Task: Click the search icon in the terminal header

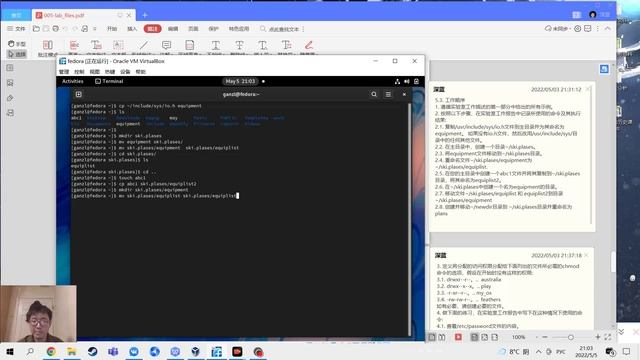Action: pyautogui.click(x=374, y=94)
